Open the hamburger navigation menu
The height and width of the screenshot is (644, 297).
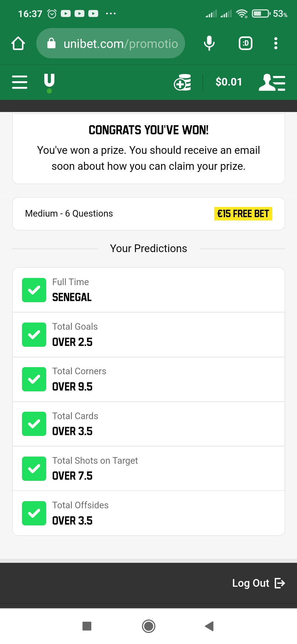[20, 82]
